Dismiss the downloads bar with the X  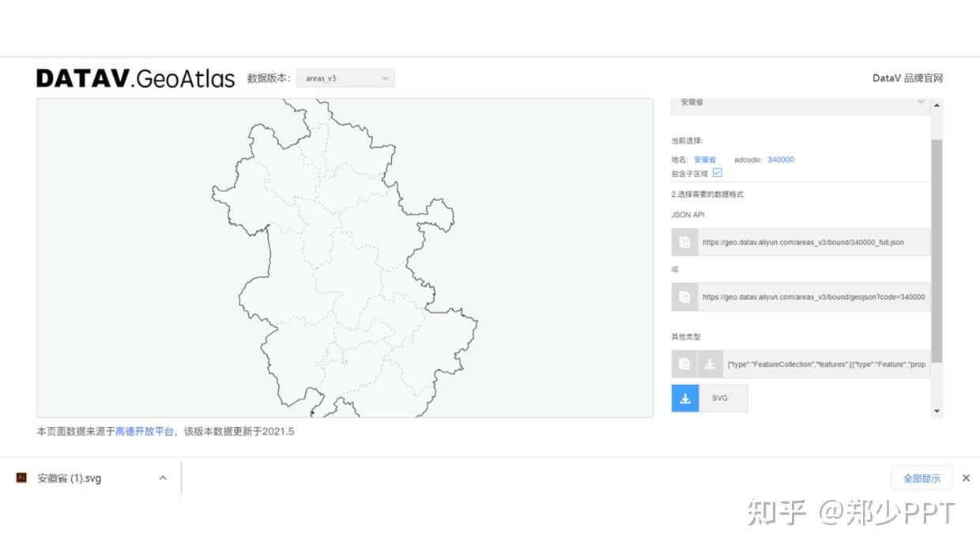(x=966, y=478)
